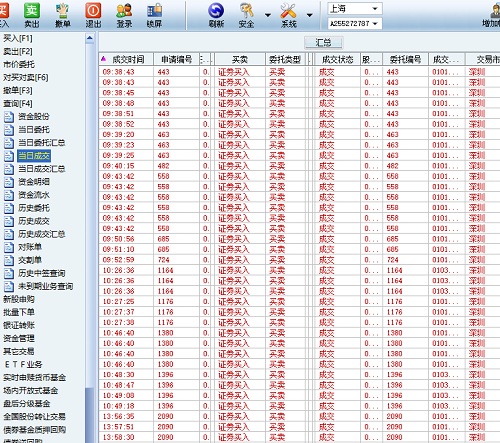This screenshot has height=443, width=500.
Task: Open ETF业务 in the sidebar
Action: pos(23,364)
